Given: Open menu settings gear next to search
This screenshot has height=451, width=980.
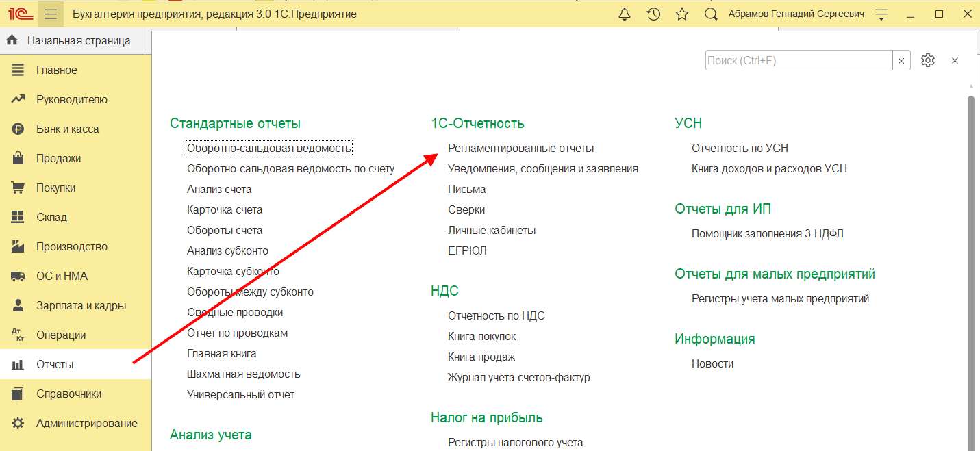Looking at the screenshot, I should (x=928, y=60).
